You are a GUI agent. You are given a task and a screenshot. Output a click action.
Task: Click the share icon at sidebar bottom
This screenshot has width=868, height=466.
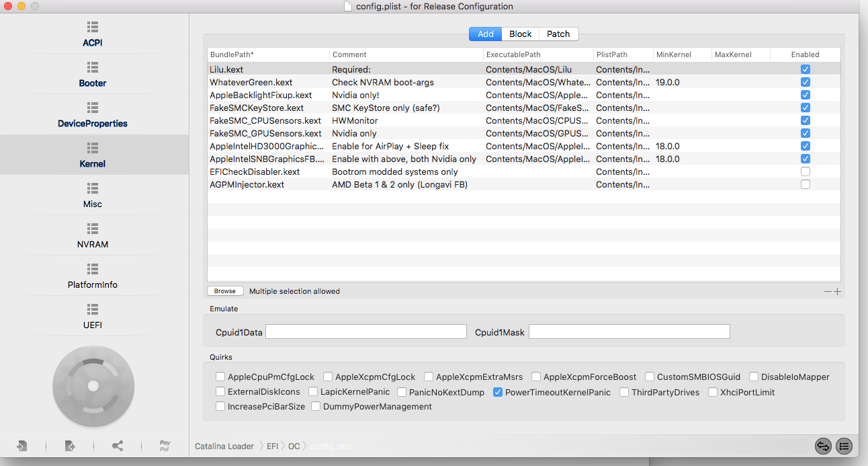(118, 446)
